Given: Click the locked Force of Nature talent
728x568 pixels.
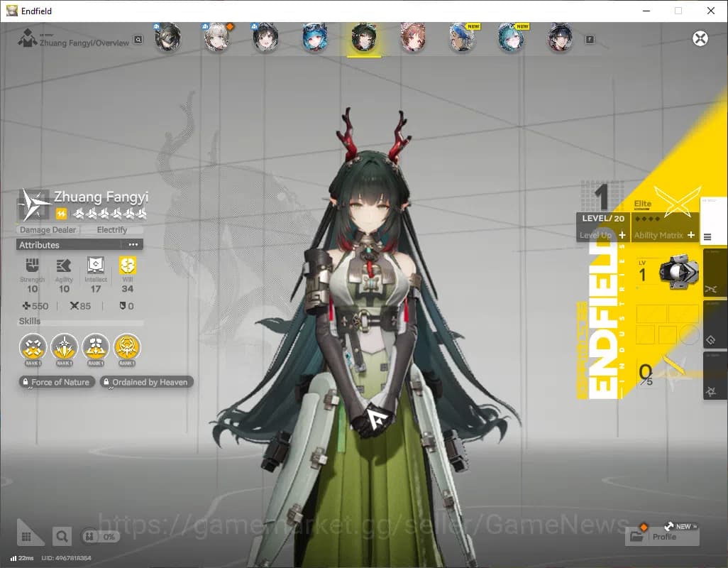Looking at the screenshot, I should (57, 382).
